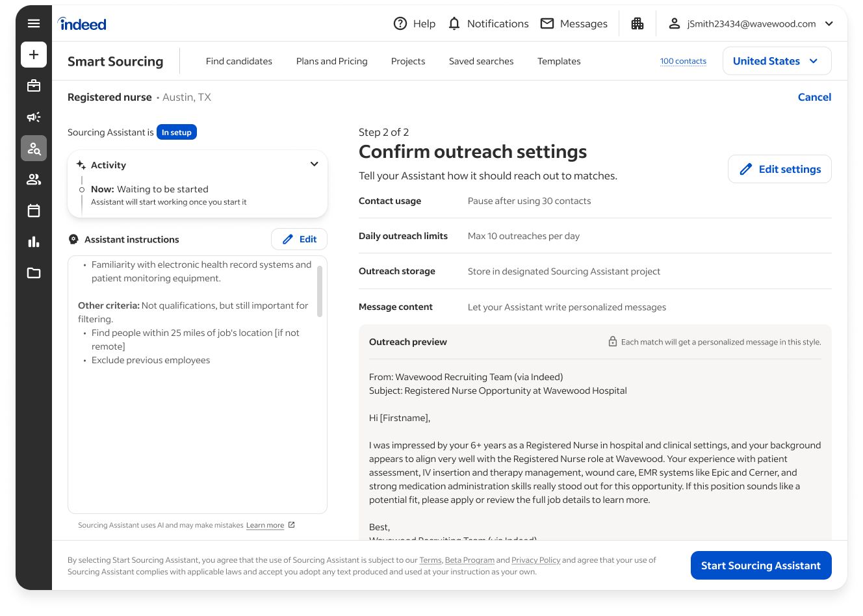The width and height of the screenshot is (863, 616).
Task: Open the Privacy Policy link
Action: click(535, 560)
